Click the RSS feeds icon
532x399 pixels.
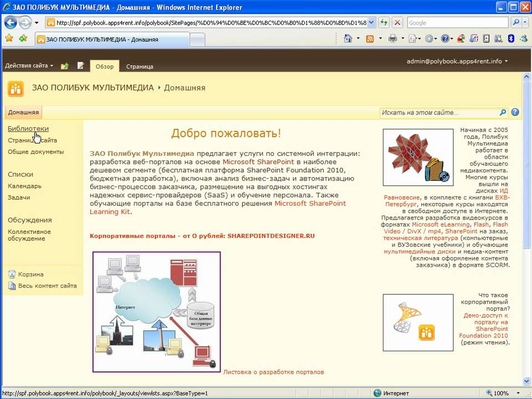370,39
